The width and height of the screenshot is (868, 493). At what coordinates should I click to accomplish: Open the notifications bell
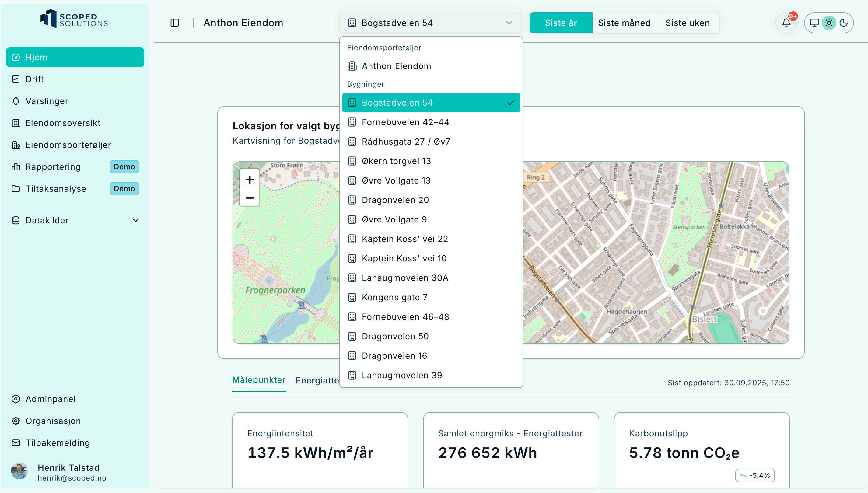(786, 23)
